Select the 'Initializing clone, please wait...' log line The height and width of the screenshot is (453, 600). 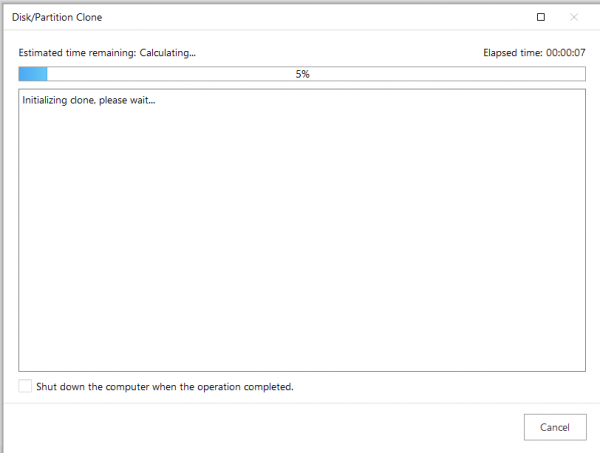click(x=89, y=100)
